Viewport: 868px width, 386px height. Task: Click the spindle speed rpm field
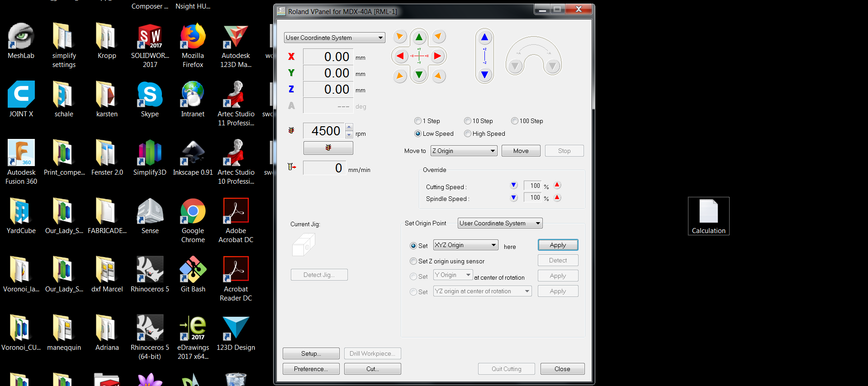324,131
